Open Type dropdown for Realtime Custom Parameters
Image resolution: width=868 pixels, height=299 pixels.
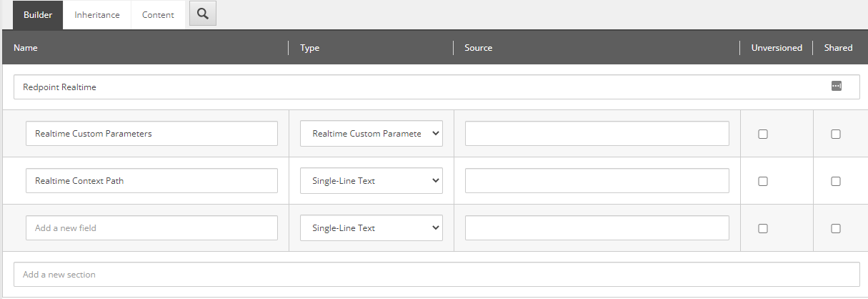click(371, 134)
